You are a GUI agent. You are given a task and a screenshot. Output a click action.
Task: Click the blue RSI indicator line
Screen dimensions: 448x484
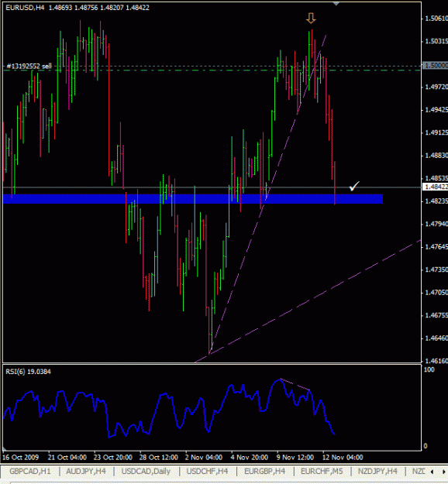click(169, 408)
